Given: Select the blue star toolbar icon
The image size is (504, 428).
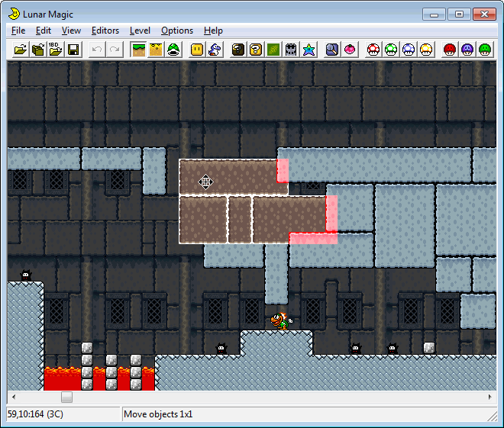Looking at the screenshot, I should pos(309,50).
